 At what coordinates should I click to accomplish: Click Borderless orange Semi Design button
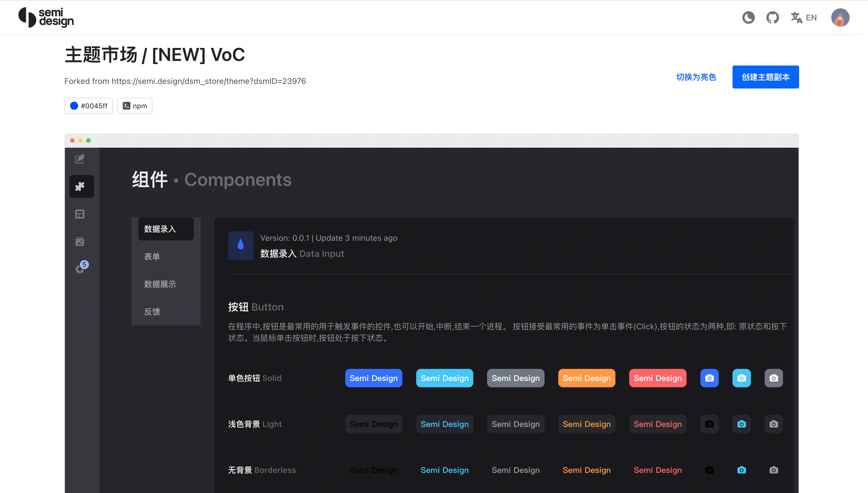pos(586,470)
